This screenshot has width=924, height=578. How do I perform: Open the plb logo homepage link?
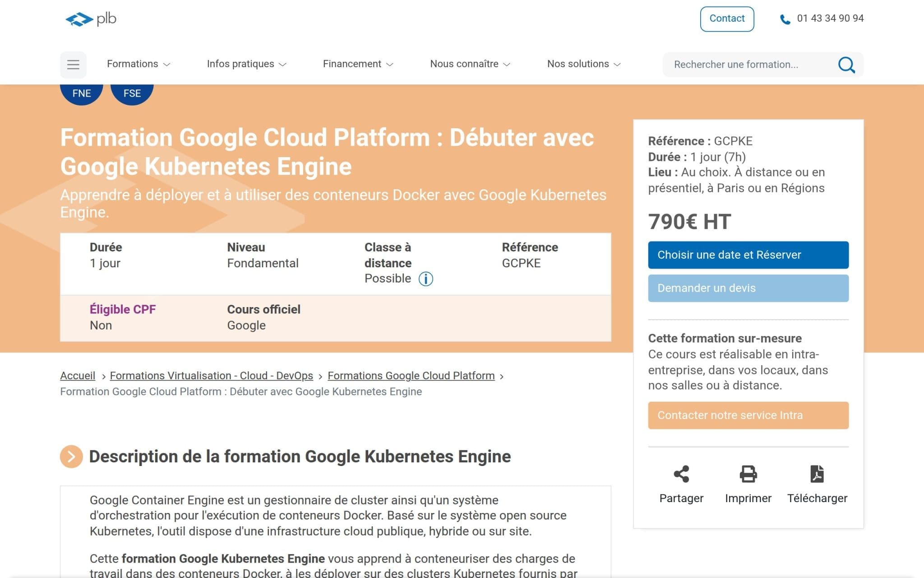tap(91, 19)
